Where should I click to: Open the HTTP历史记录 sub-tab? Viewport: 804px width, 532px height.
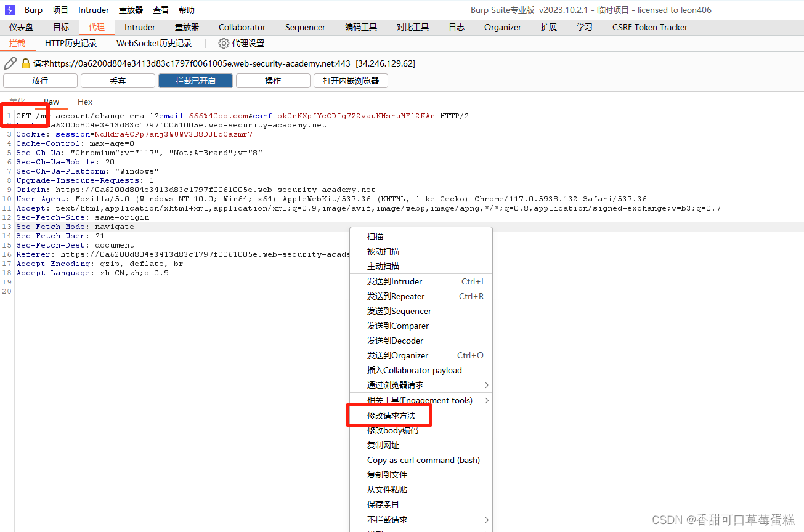click(x=71, y=43)
